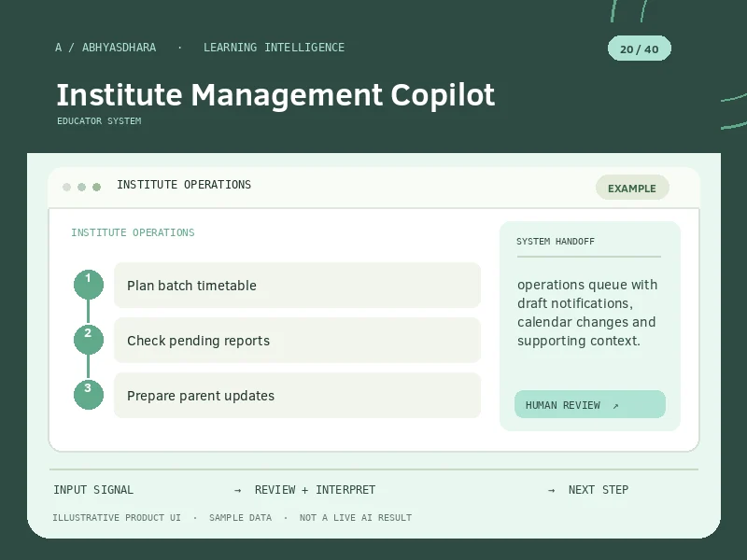Click the SAMPLE DATA footer text
Image resolution: width=747 pixels, height=560 pixels.
pyautogui.click(x=240, y=518)
